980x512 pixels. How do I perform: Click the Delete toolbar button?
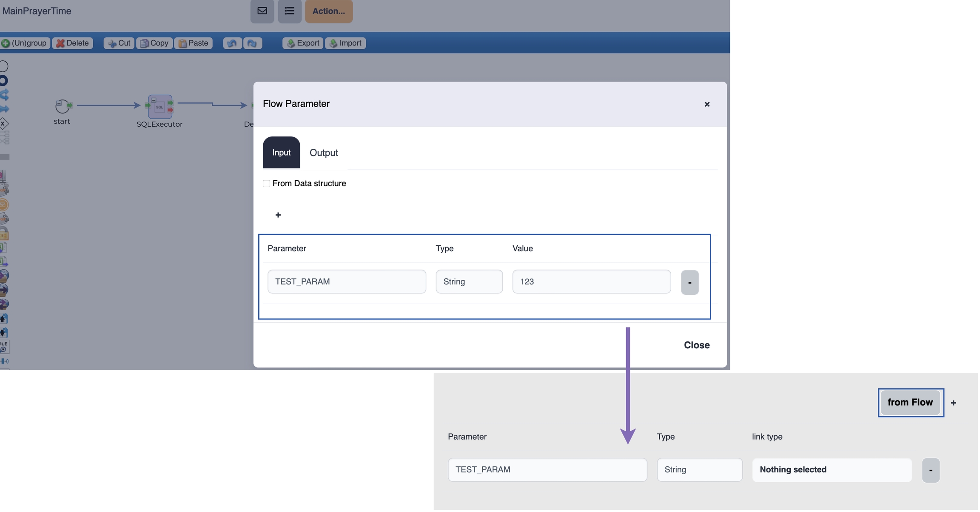point(73,43)
